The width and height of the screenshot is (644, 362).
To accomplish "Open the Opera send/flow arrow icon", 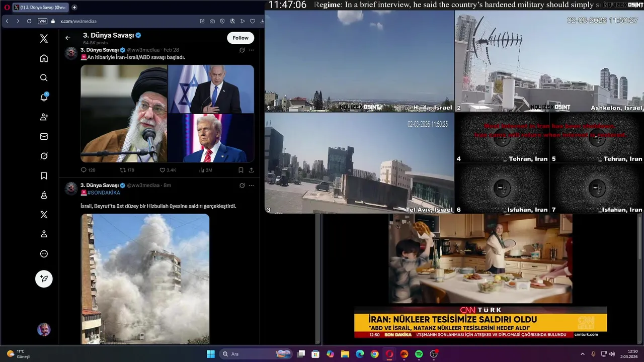I will 243,21.
